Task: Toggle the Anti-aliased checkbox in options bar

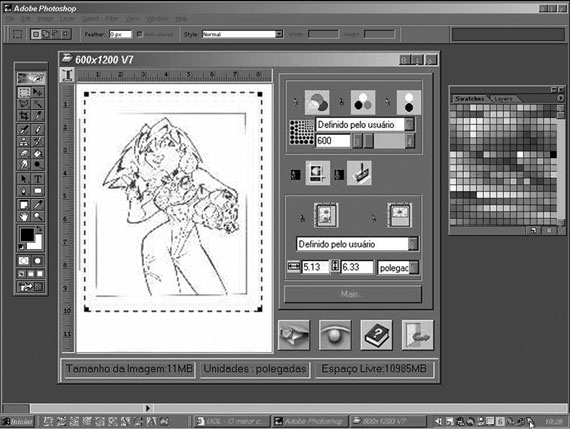Action: [139, 34]
